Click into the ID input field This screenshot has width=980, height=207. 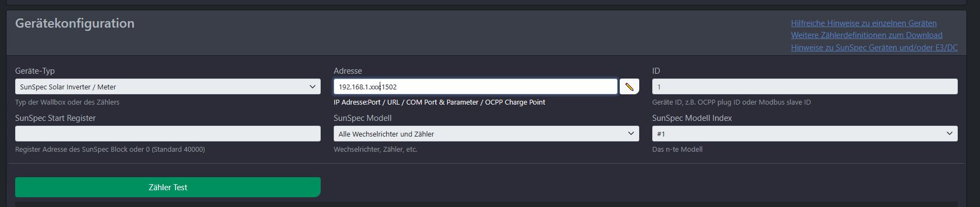[x=804, y=87]
